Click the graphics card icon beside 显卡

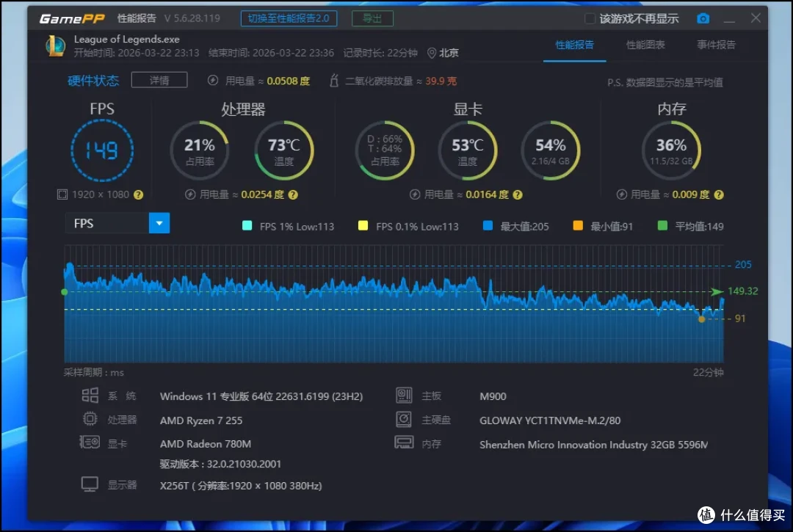90,442
